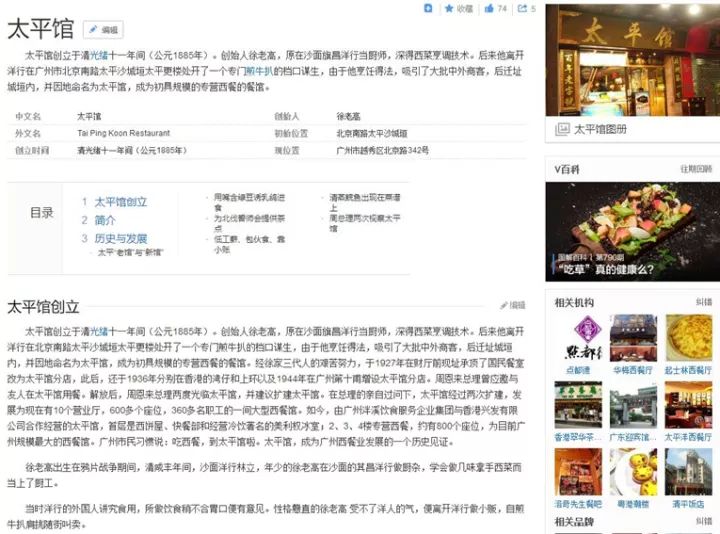Image resolution: width=720 pixels, height=534 pixels.
Task: Open the 香港翠华茶… storefront thumbnail
Action: pyautogui.click(x=578, y=405)
